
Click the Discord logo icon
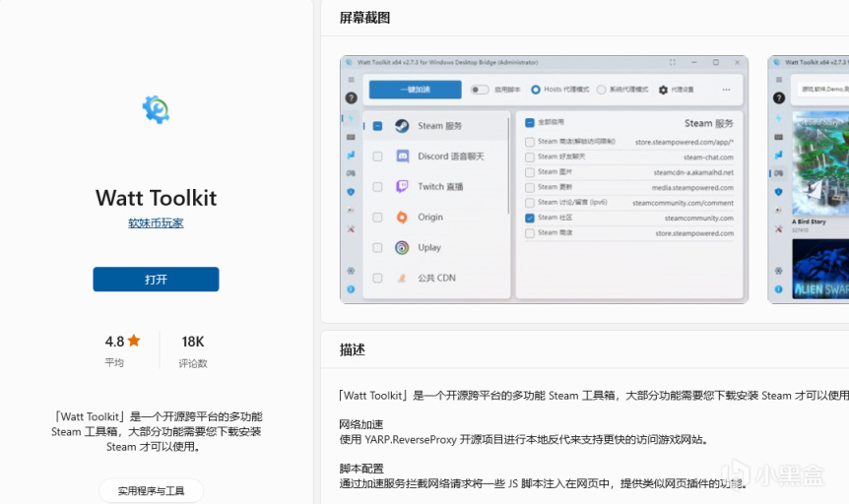pyautogui.click(x=402, y=157)
